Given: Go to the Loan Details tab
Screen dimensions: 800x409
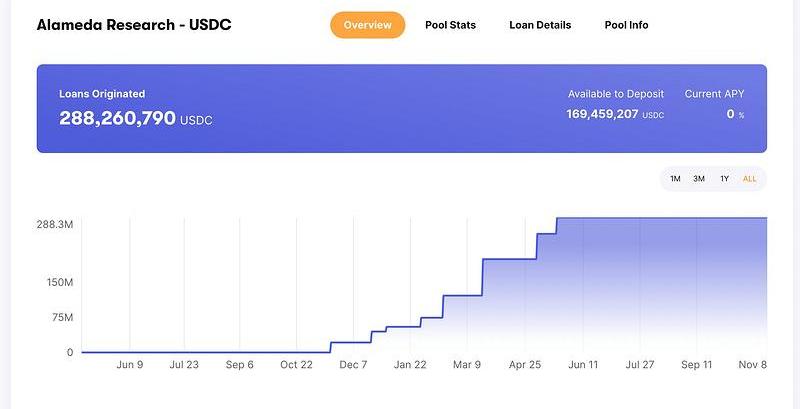Looking at the screenshot, I should coord(540,25).
